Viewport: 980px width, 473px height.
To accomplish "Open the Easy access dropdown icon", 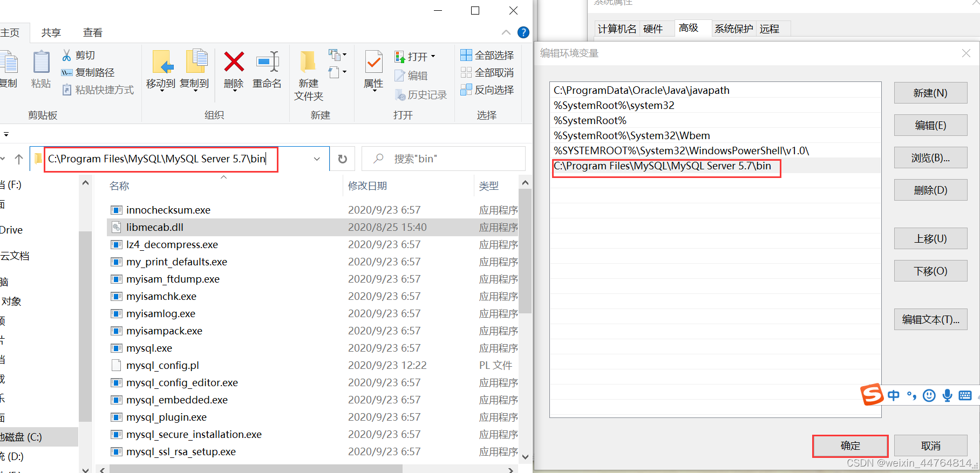I will (x=337, y=72).
